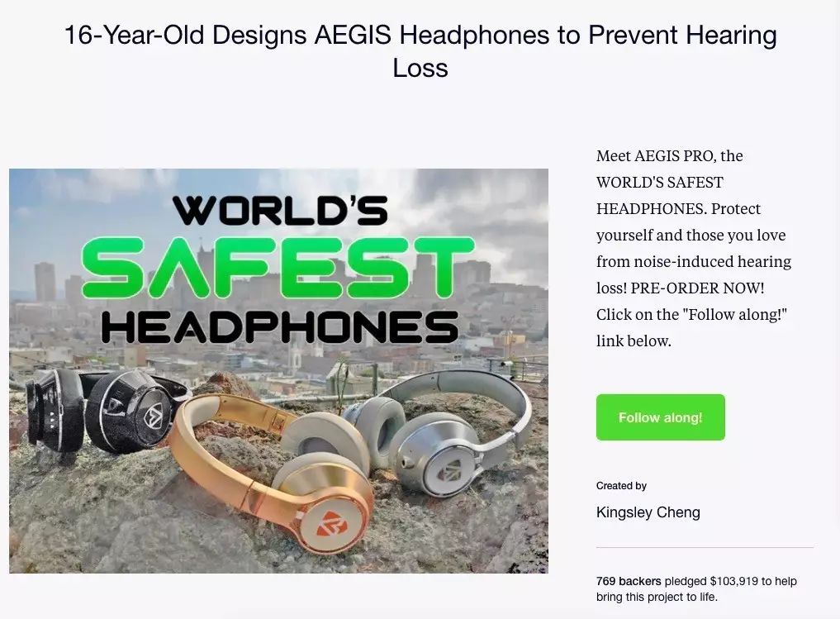The width and height of the screenshot is (840, 619).
Task: Select the orange shield logo on gold headphones
Action: pyautogui.click(x=328, y=523)
